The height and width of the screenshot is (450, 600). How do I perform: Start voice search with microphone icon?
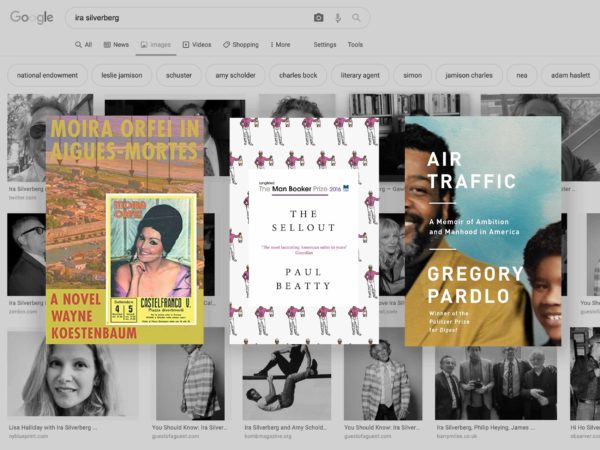coord(338,18)
